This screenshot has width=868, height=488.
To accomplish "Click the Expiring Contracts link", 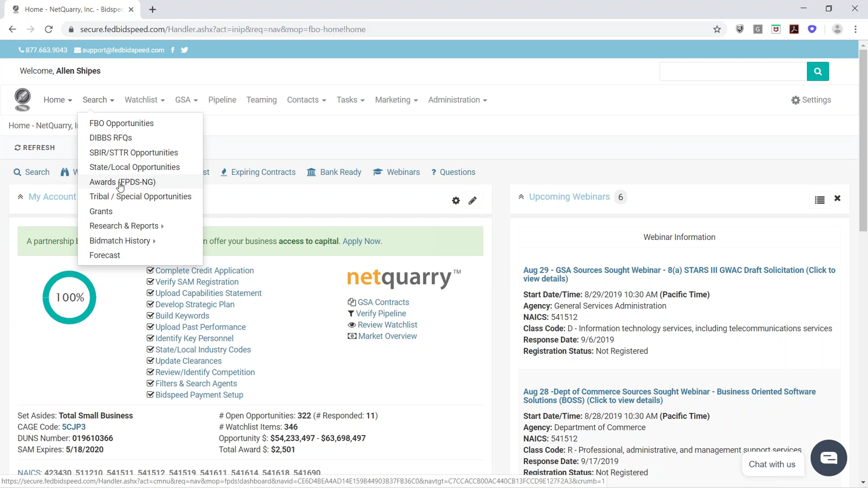I will click(x=263, y=172).
